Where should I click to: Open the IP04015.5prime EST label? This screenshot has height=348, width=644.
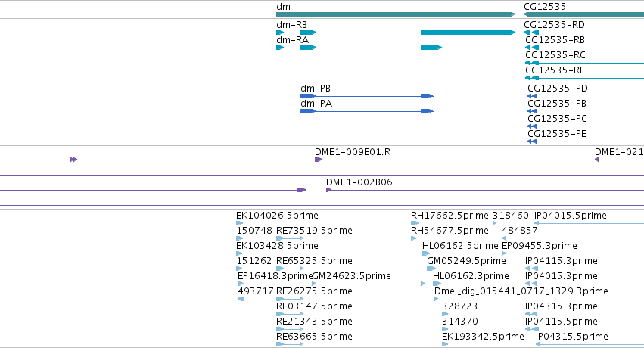pyautogui.click(x=571, y=216)
